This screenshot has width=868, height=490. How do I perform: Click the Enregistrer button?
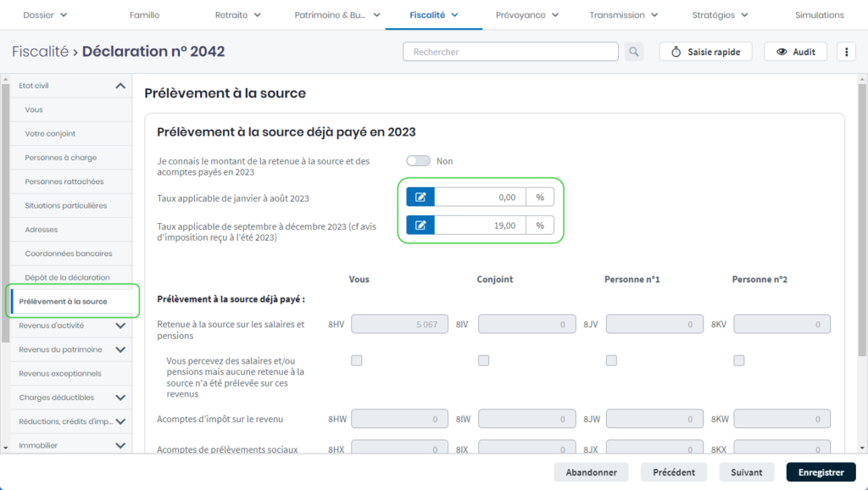(821, 472)
